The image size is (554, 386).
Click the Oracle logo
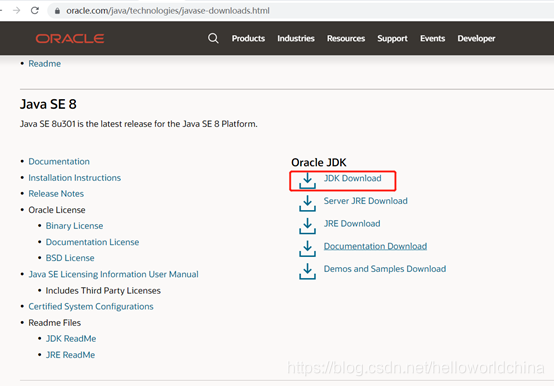(70, 38)
